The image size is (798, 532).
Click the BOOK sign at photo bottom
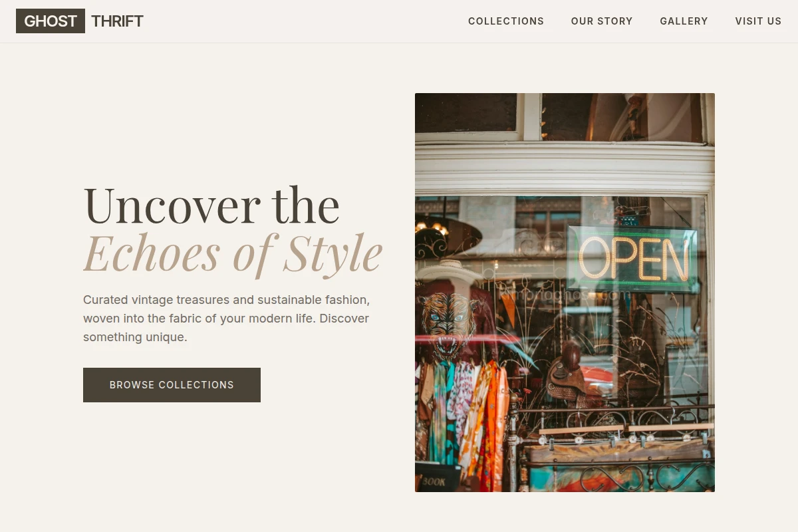[437, 479]
